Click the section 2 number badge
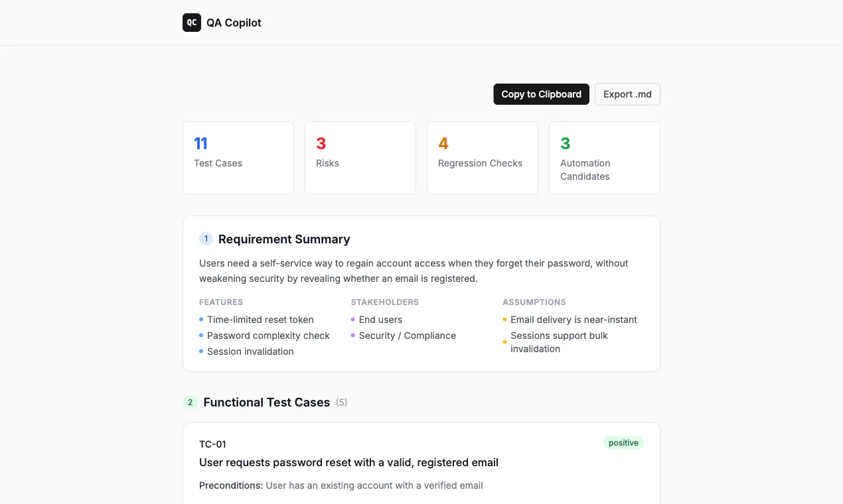Image resolution: width=843 pixels, height=504 pixels. tap(191, 403)
